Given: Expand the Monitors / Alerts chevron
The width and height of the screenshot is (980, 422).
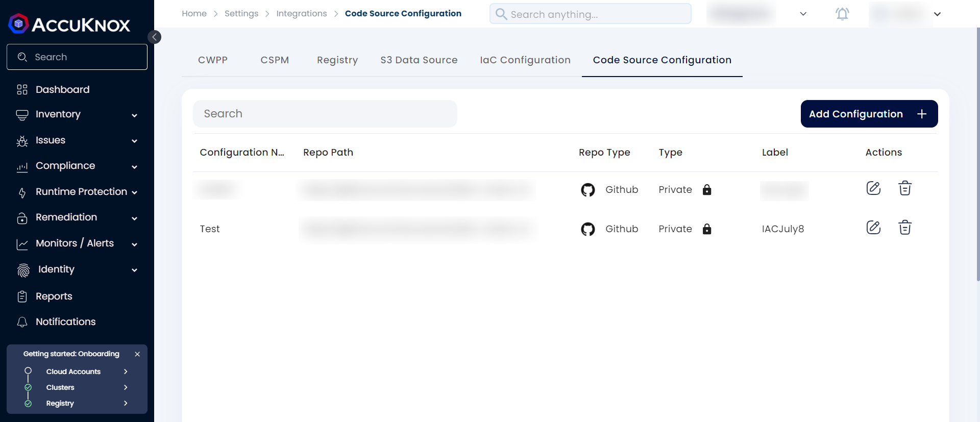Looking at the screenshot, I should [x=134, y=244].
